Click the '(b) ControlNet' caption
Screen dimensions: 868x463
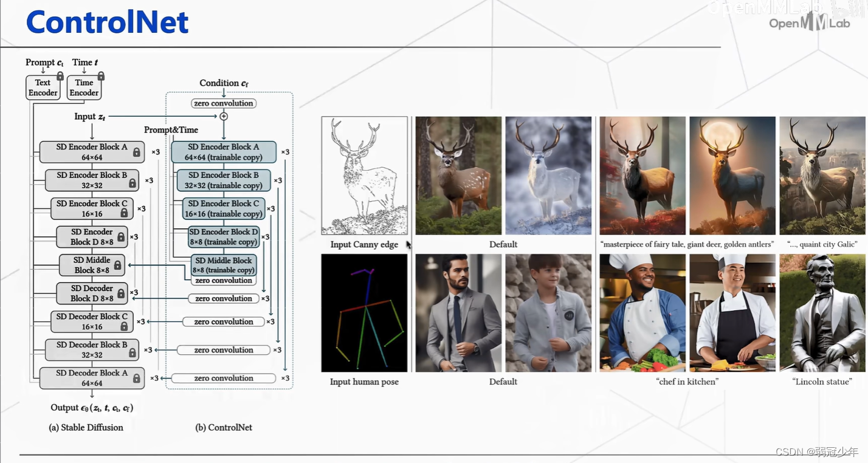224,427
